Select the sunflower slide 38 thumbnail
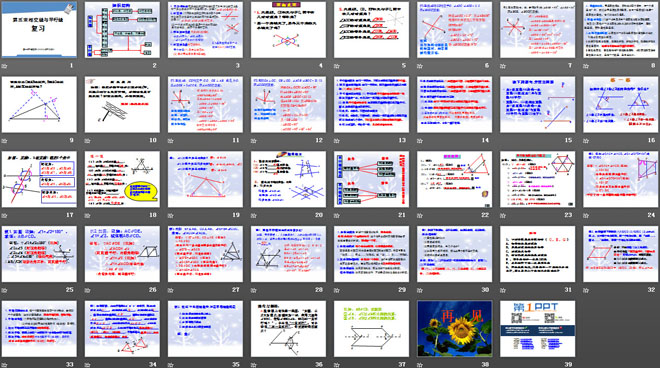The width and height of the screenshot is (660, 368). point(455,328)
